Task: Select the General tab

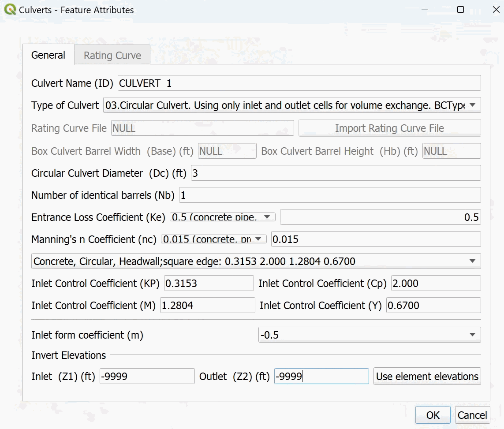Action: pos(48,55)
